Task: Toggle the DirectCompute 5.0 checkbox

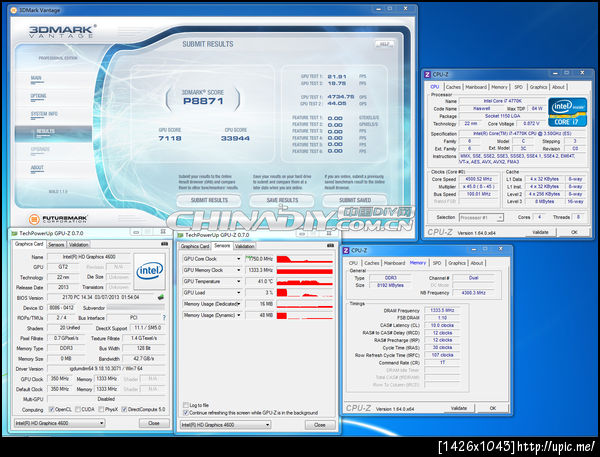Action: [124, 409]
